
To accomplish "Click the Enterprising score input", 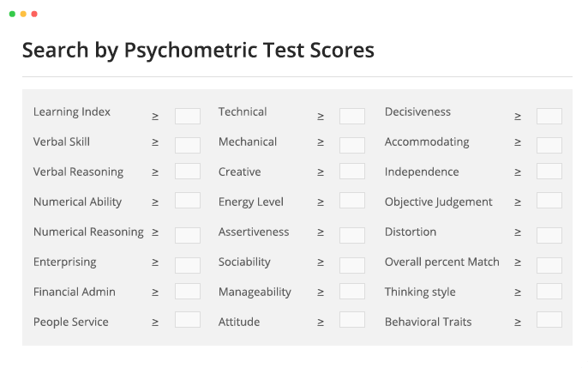I will pyautogui.click(x=188, y=265).
